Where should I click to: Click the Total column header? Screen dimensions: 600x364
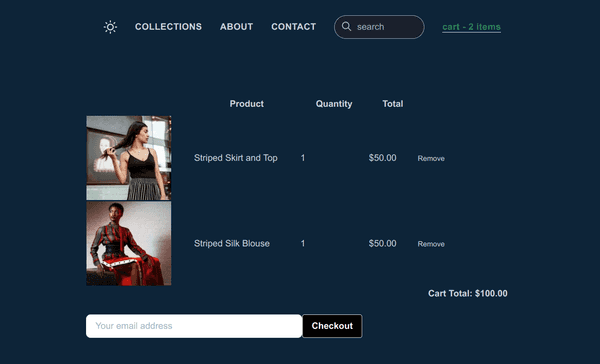click(393, 104)
